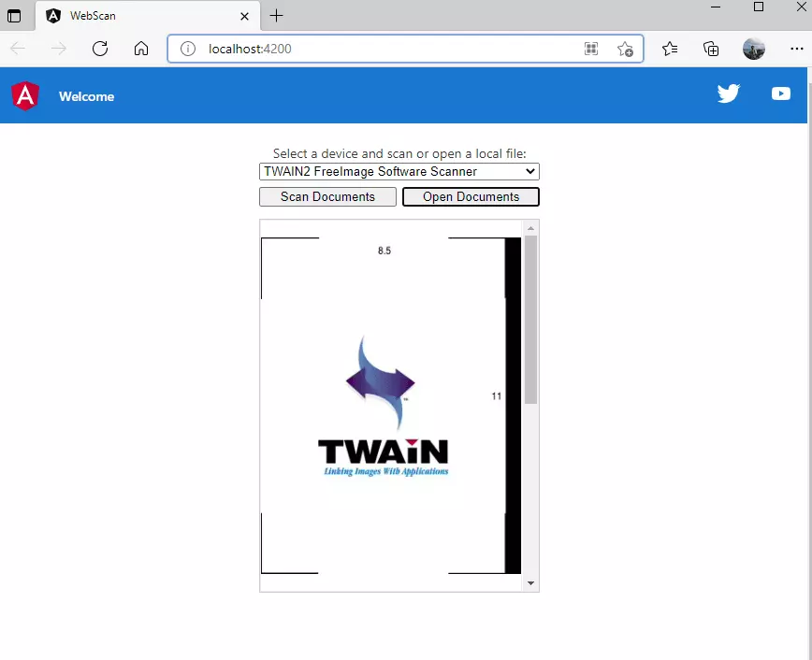This screenshot has height=660, width=812.
Task: Click the 'Select a device and scan' label
Action: click(399, 153)
